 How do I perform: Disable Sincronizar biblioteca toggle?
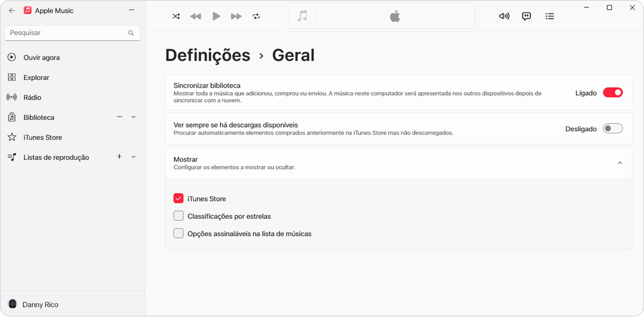point(612,92)
